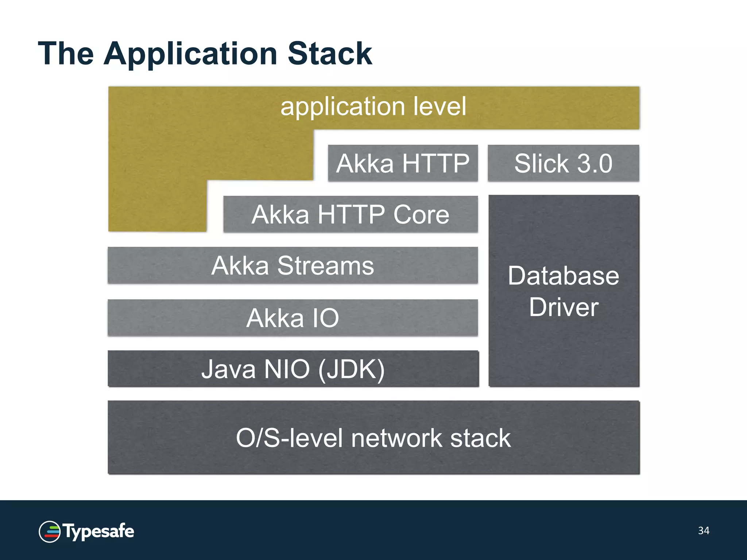Select the Akka IO layer
The width and height of the screenshot is (747, 560).
pyautogui.click(x=293, y=318)
